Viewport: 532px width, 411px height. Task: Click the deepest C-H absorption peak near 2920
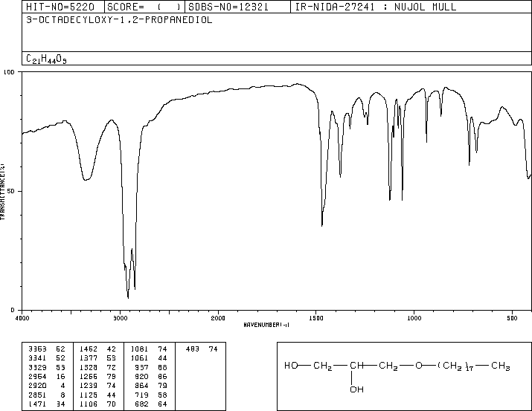point(128,297)
